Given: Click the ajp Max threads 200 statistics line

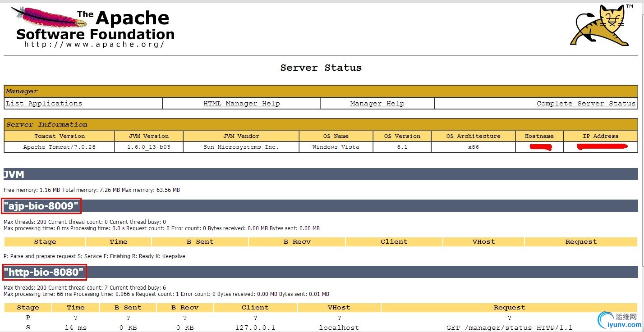Looking at the screenshot, I should click(85, 222).
